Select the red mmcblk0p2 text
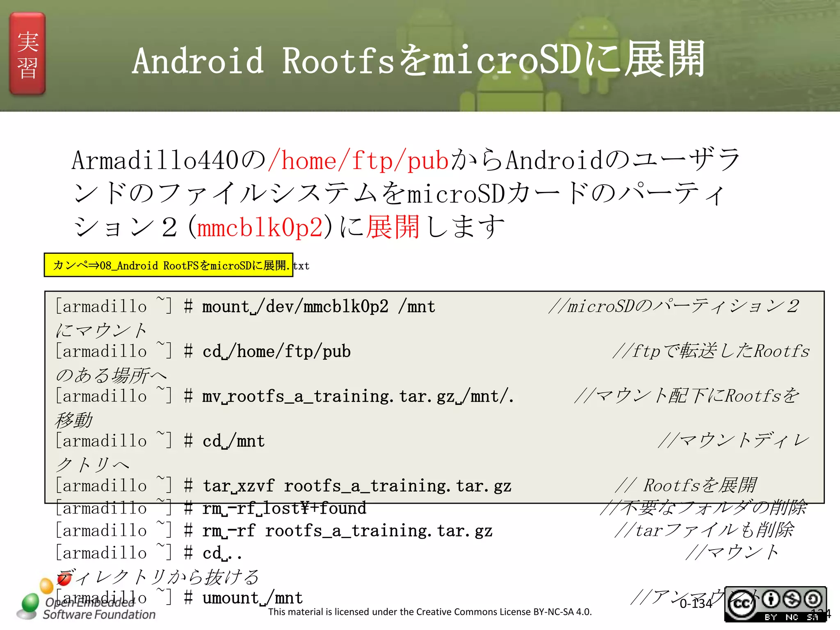Screen dimensions: 840x630 click(260, 227)
